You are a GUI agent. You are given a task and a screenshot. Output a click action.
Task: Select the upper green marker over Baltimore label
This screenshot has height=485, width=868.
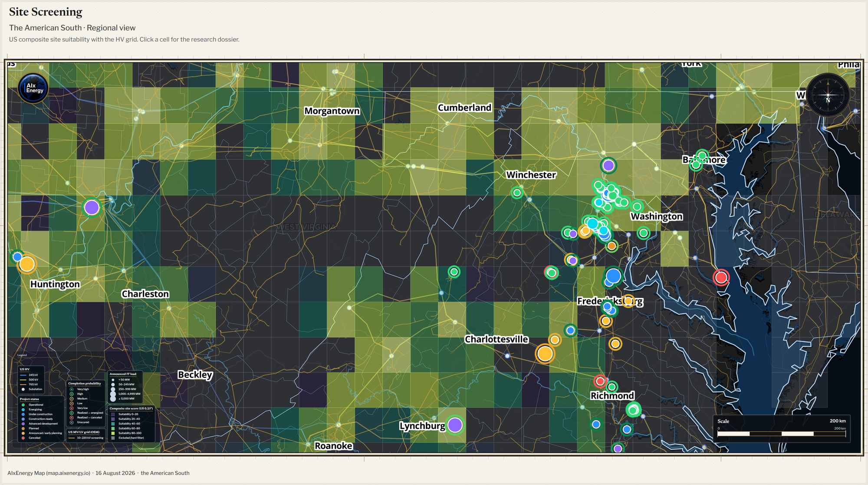702,156
